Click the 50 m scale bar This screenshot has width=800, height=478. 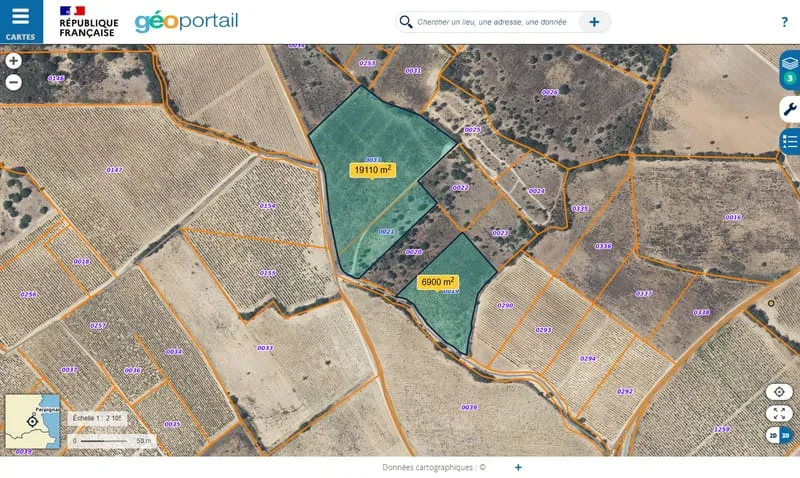pyautogui.click(x=112, y=440)
